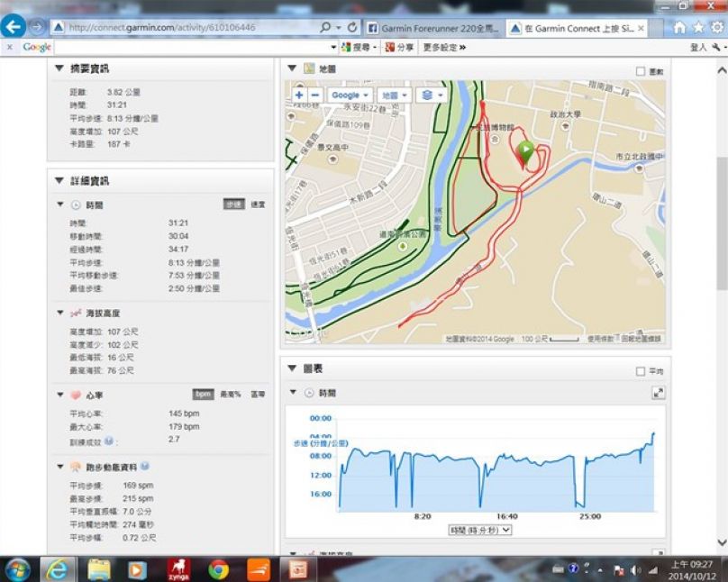Image resolution: width=728 pixels, height=582 pixels.
Task: Collapse the 摘要資訊 summary section
Action: click(59, 68)
